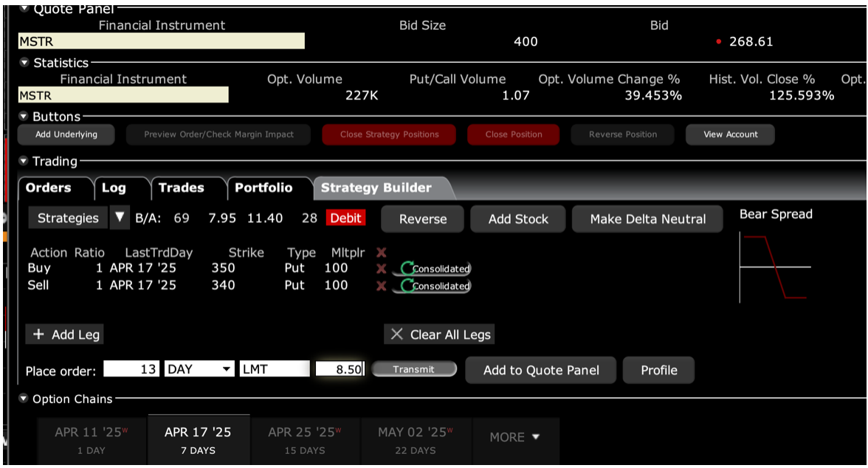Collapse the Statistics section
The image size is (868, 468).
pyautogui.click(x=24, y=63)
